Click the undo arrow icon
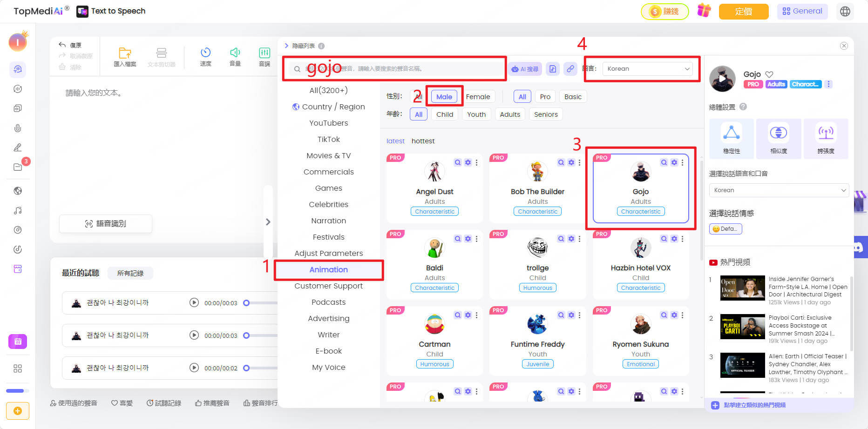 point(62,45)
